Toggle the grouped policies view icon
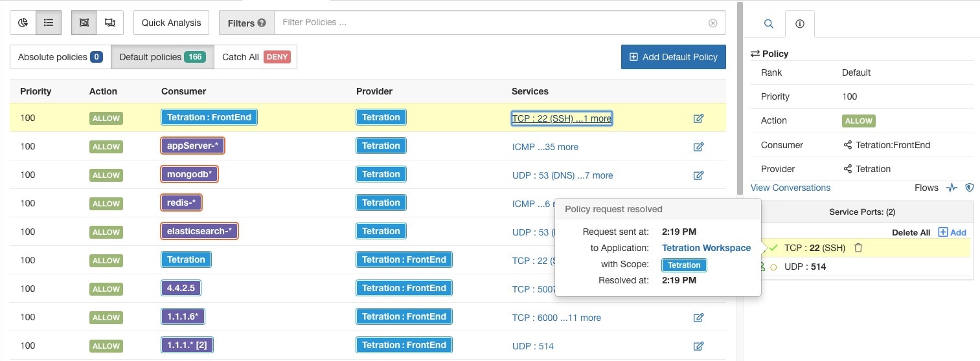The image size is (980, 361). (84, 23)
